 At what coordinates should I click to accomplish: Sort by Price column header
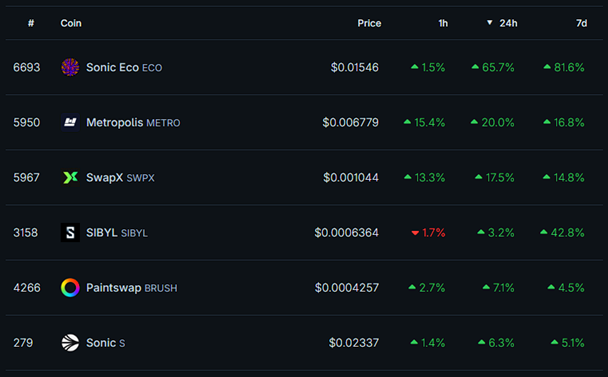click(x=369, y=23)
